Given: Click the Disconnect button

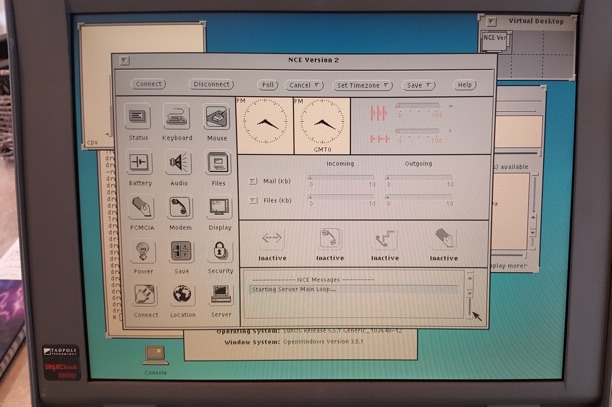Looking at the screenshot, I should (211, 84).
